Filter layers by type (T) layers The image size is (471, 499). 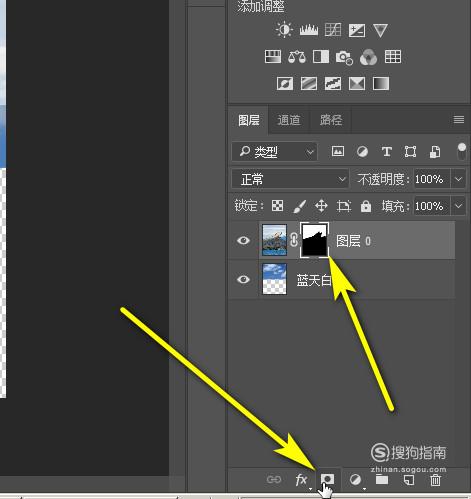coord(386,152)
